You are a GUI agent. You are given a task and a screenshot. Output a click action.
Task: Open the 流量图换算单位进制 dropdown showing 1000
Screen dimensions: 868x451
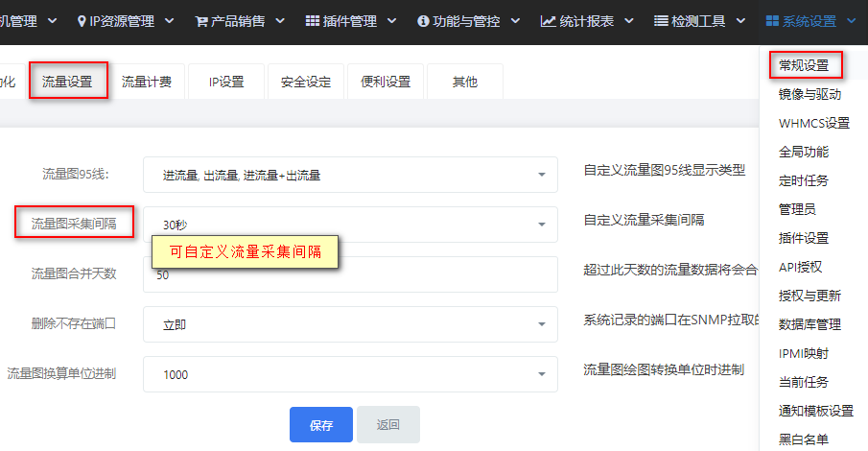pos(350,374)
